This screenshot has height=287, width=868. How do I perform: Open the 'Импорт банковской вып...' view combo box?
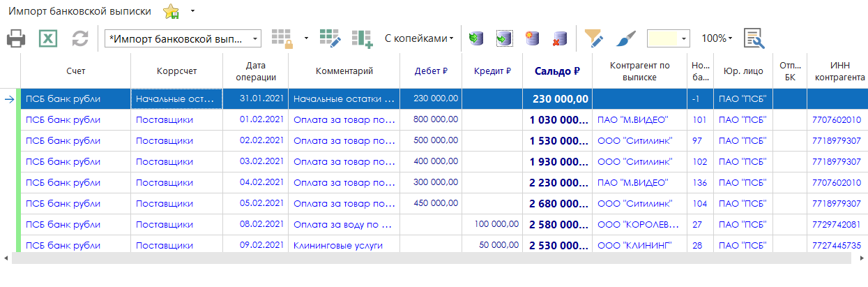tap(183, 38)
